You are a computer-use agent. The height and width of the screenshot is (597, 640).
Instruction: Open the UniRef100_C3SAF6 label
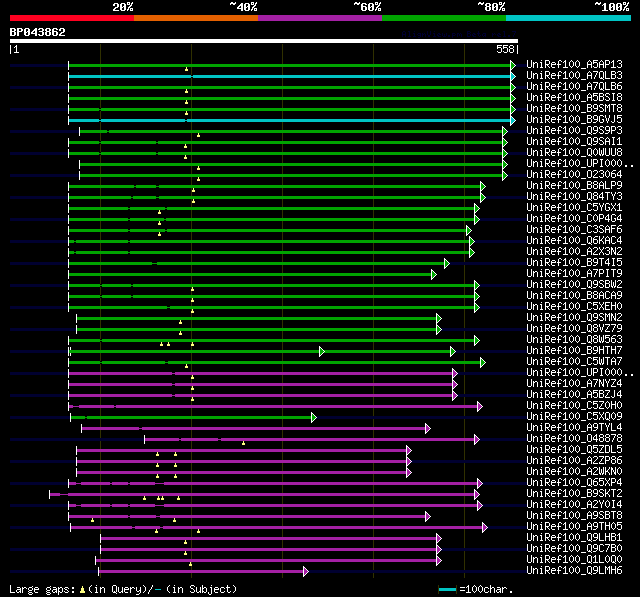pos(574,230)
